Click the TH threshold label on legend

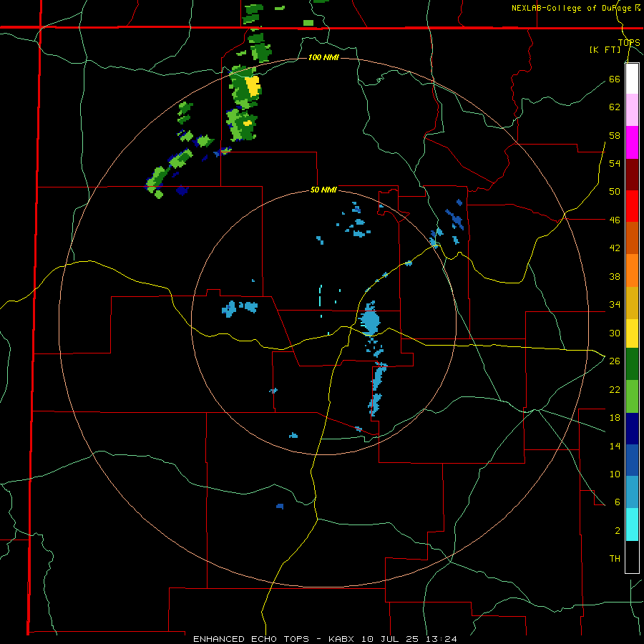tap(615, 559)
